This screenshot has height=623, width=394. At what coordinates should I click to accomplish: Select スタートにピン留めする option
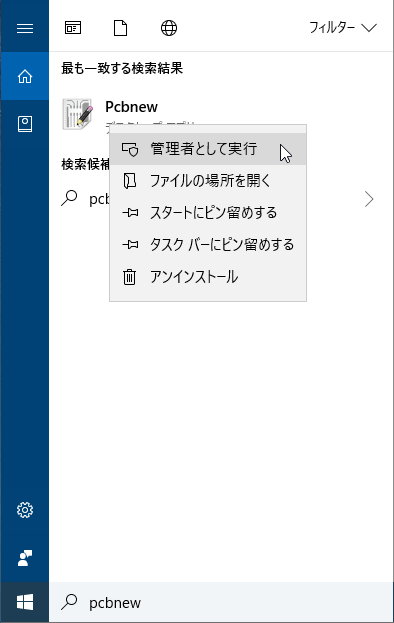pos(208,213)
